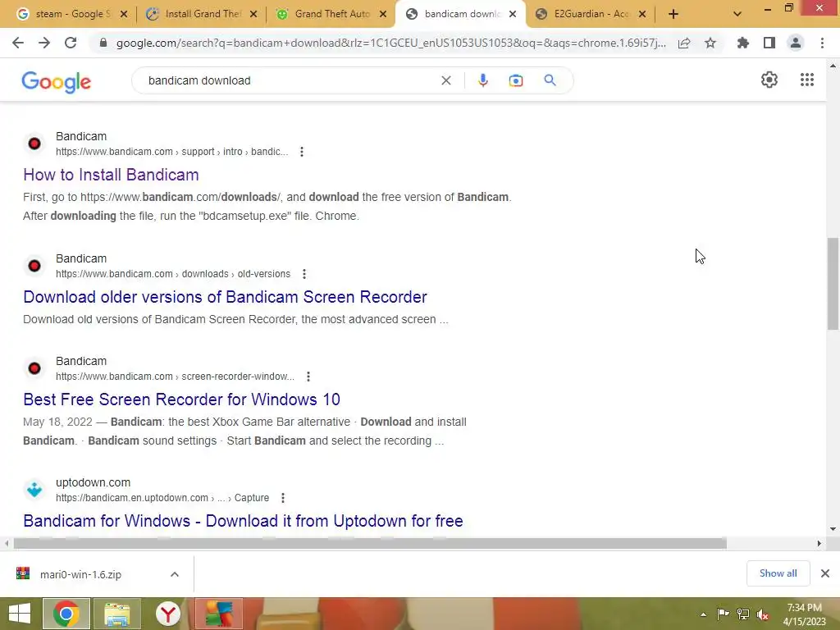Viewport: 840px width, 630px height.
Task: Open the Chrome profile avatar
Action: point(796,43)
